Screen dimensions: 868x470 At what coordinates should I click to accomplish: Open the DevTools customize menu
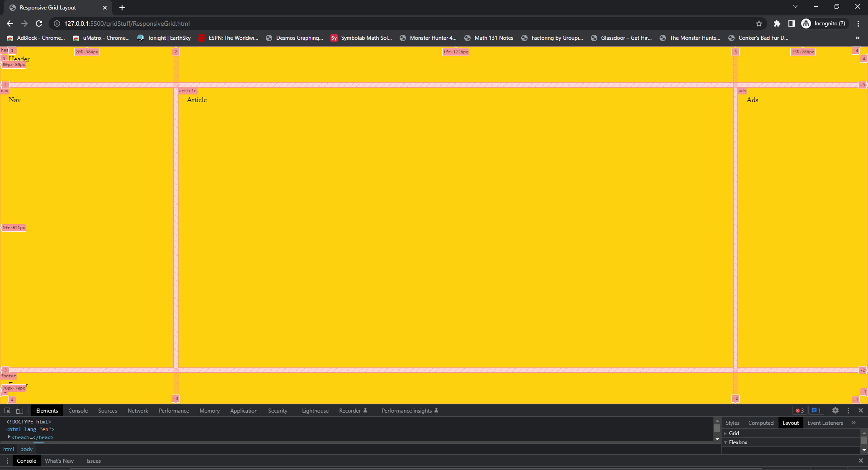[848, 410]
